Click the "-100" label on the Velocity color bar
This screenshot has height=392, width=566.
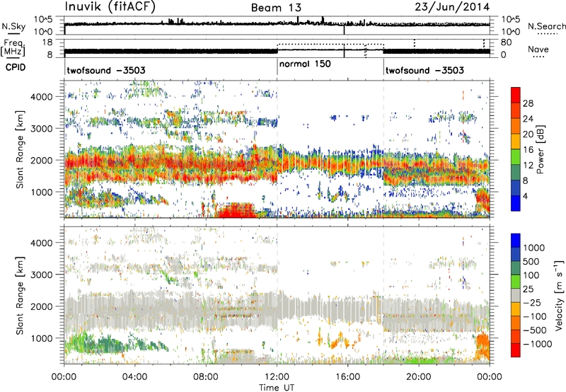point(535,316)
